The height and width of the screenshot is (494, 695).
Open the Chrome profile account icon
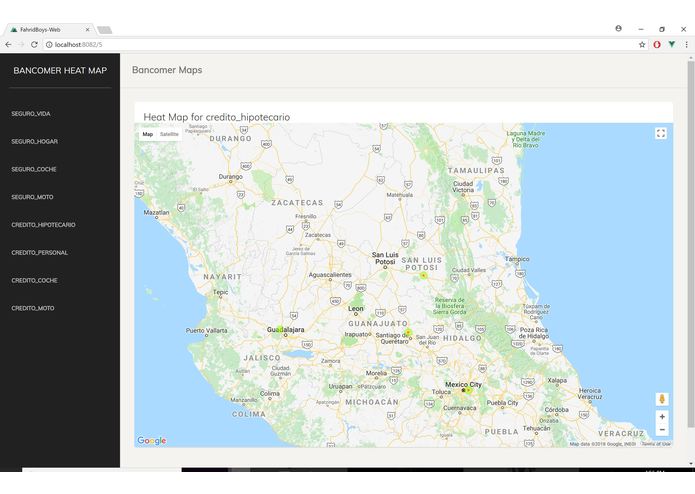pyautogui.click(x=618, y=28)
